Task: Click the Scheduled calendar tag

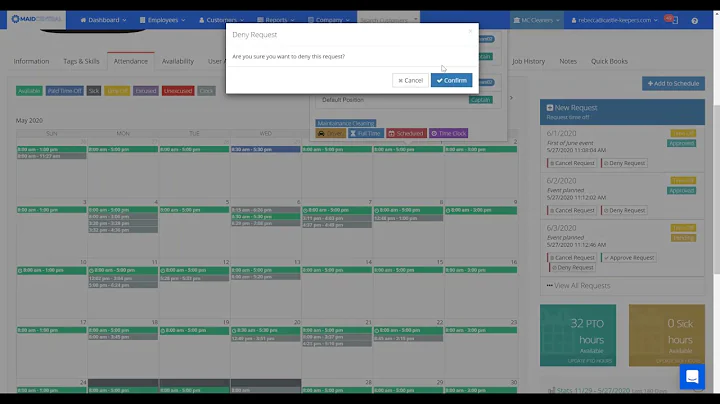Action: [x=406, y=134]
